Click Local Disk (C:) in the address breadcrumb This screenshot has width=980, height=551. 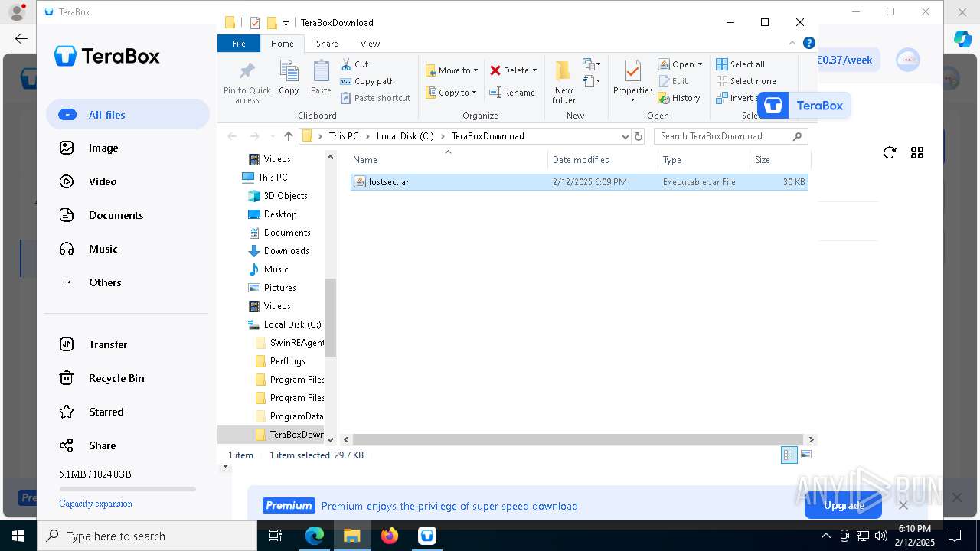click(x=405, y=136)
